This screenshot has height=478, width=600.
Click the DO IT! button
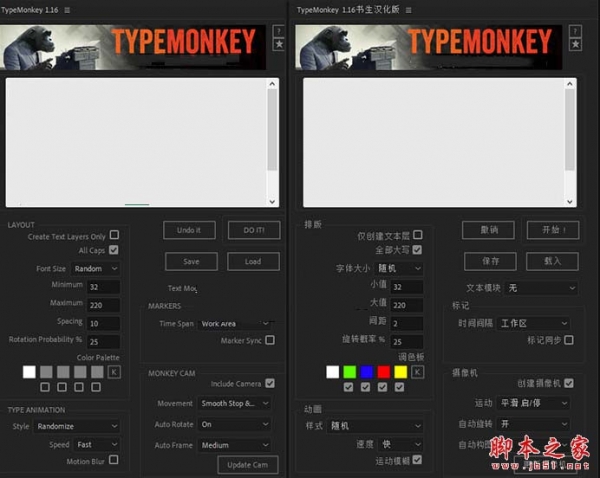click(x=254, y=230)
